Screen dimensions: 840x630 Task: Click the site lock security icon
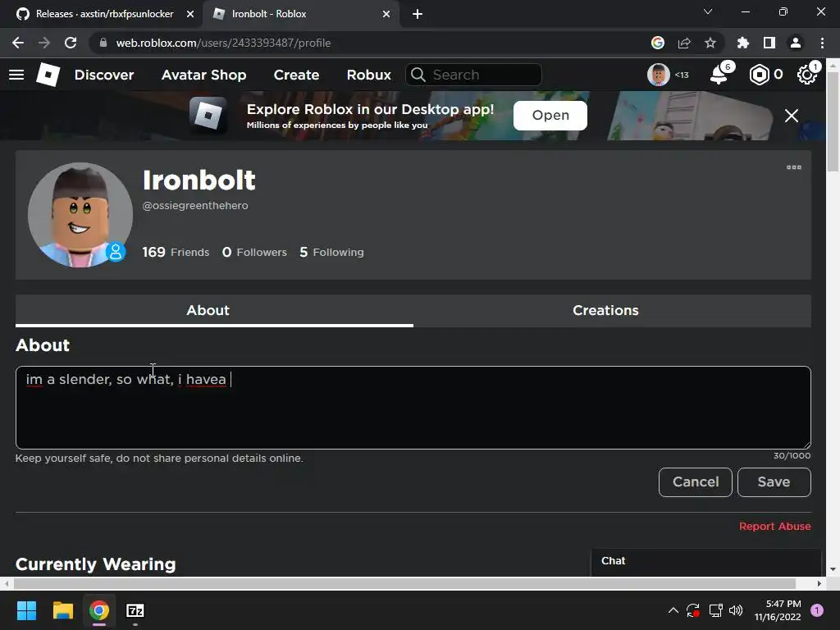coord(103,43)
